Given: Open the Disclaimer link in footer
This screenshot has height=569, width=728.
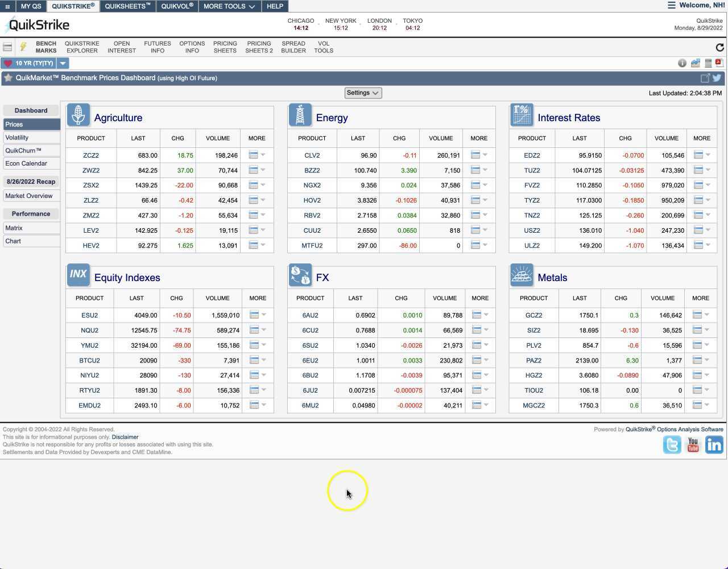Looking at the screenshot, I should pyautogui.click(x=125, y=437).
